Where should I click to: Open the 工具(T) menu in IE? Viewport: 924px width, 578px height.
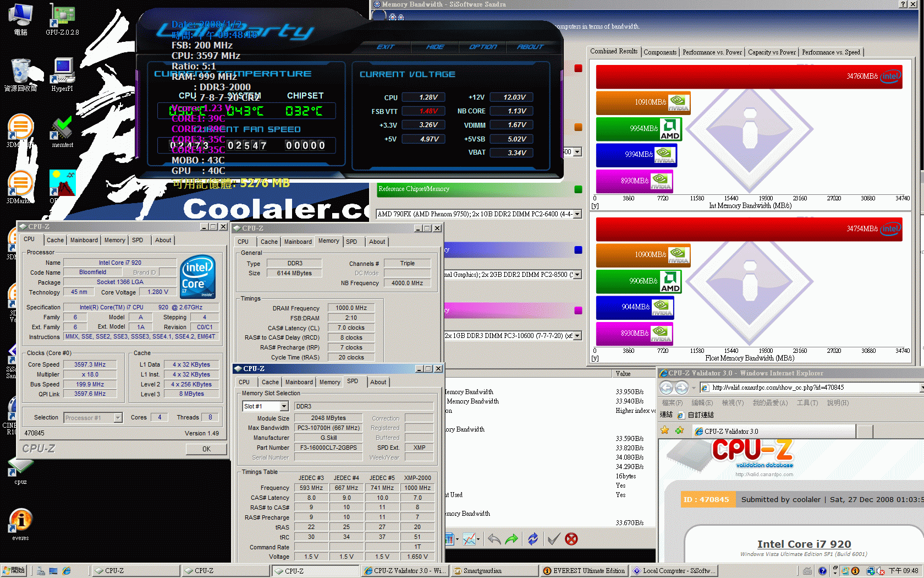coord(807,403)
